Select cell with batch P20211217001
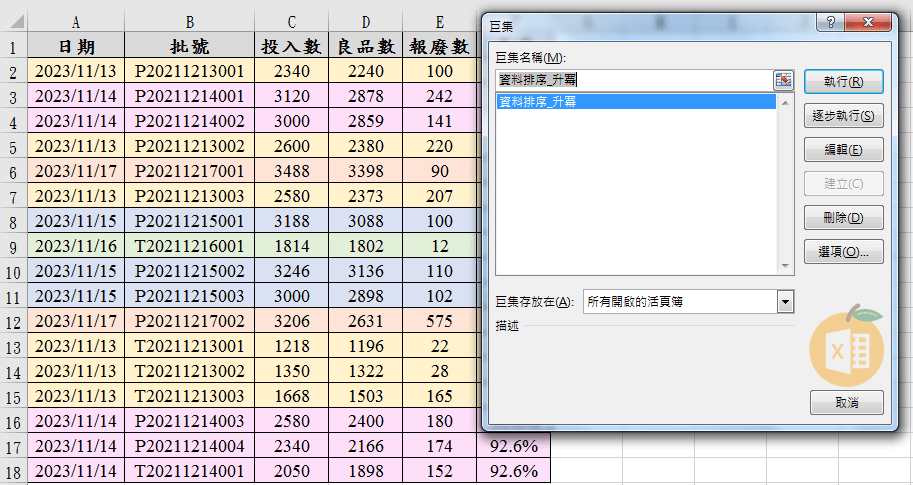 pyautogui.click(x=189, y=171)
